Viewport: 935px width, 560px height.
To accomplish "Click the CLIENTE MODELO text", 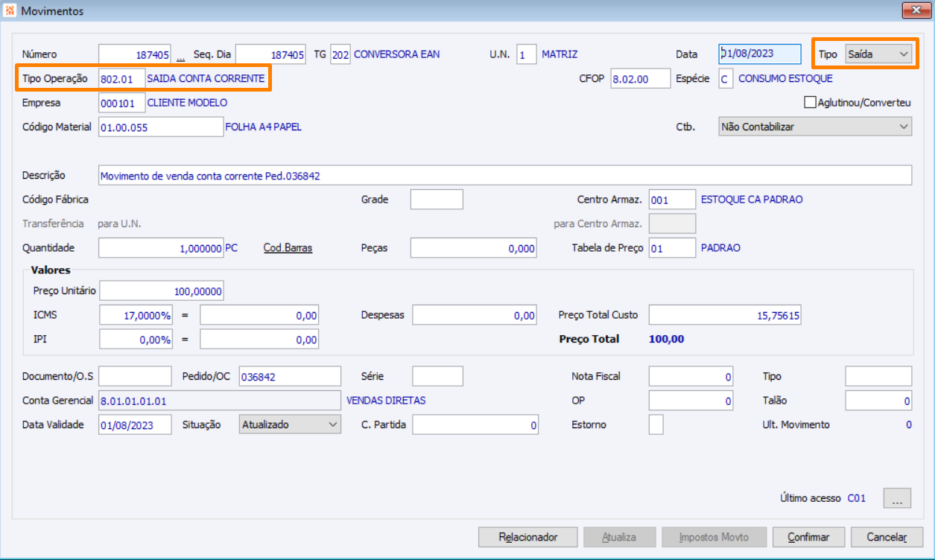I will [188, 103].
